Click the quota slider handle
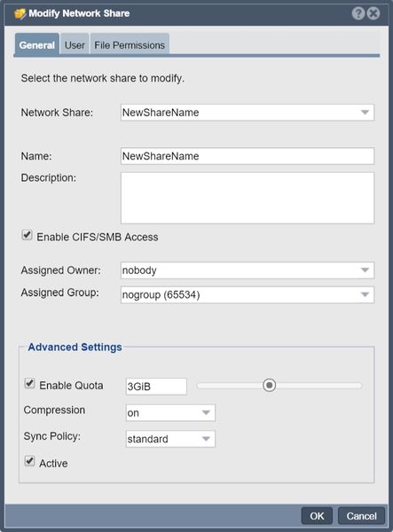The image size is (393, 532). coord(270,385)
